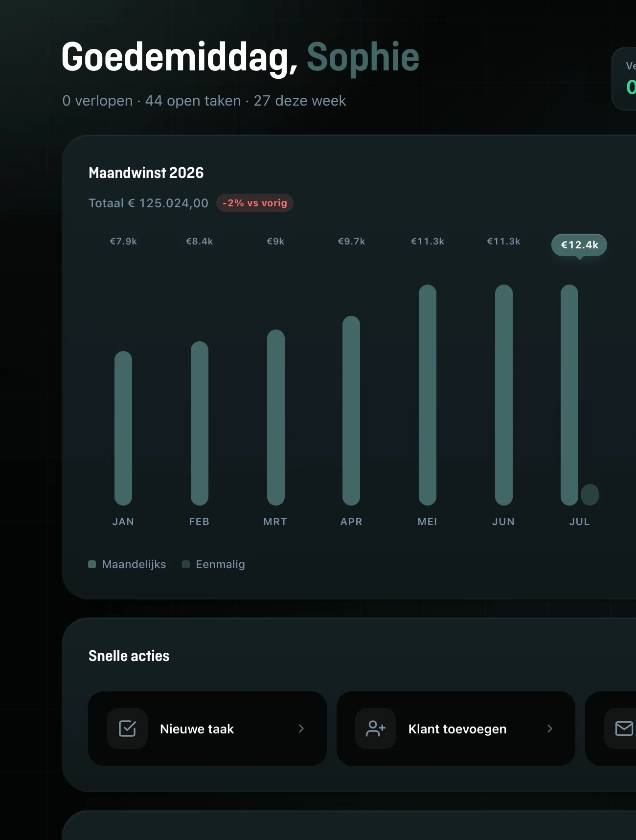Open the chevron on Nieuwe taak card
The height and width of the screenshot is (840, 636).
pyautogui.click(x=301, y=729)
